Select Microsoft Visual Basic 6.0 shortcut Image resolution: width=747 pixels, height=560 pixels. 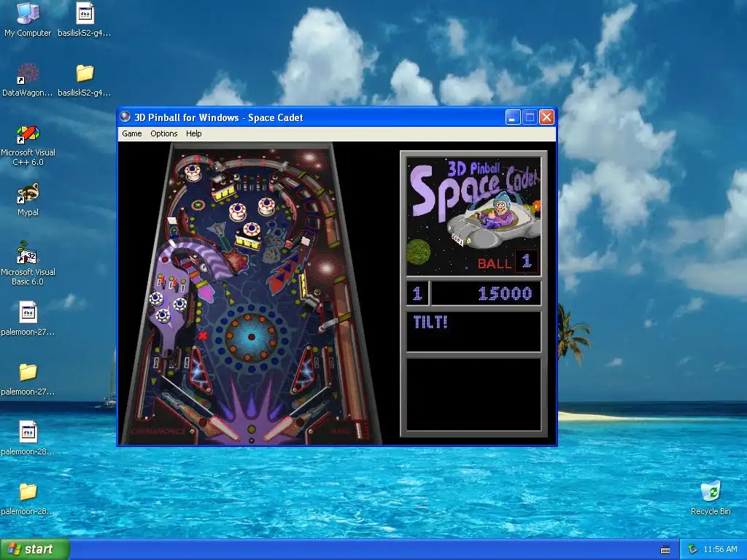(x=28, y=262)
